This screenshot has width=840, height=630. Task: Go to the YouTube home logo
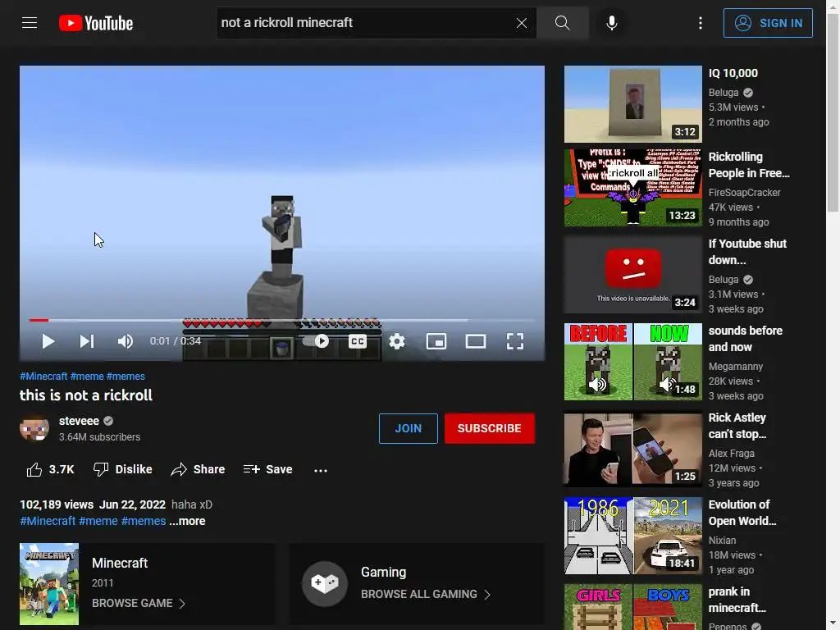tap(96, 23)
